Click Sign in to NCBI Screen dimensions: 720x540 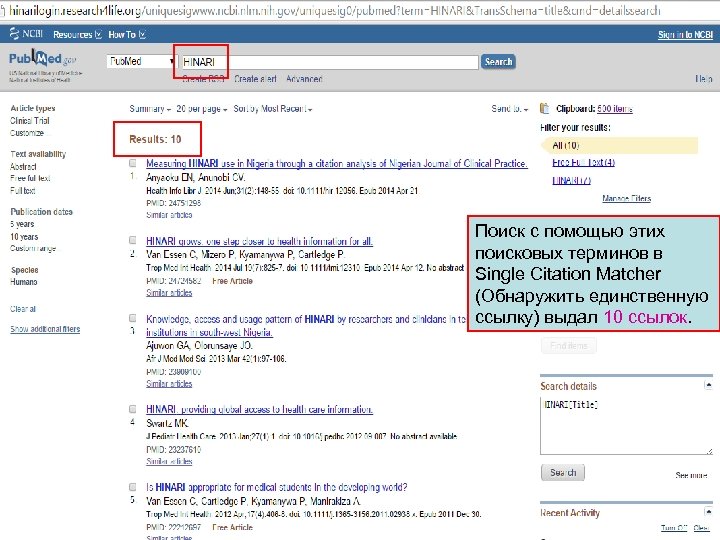(685, 34)
